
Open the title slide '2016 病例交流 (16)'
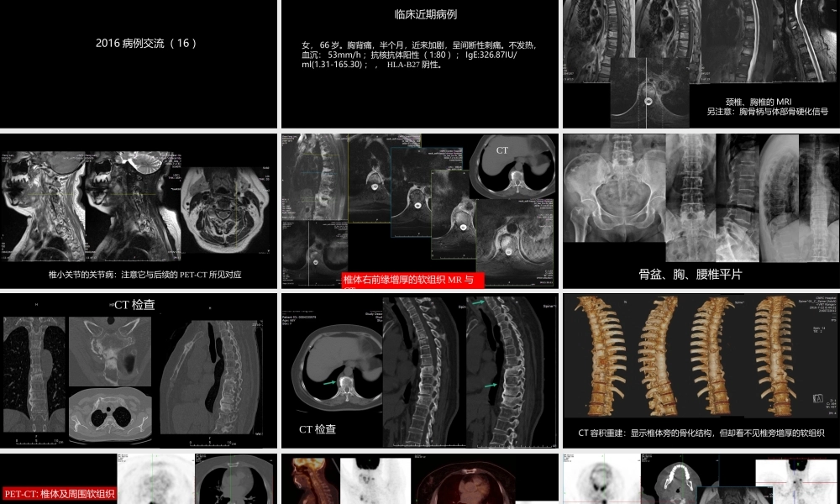pos(139,64)
